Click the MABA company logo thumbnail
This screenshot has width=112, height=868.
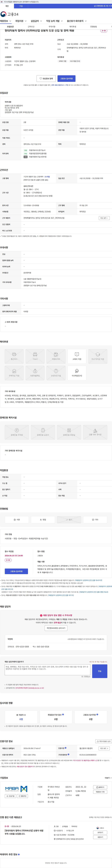point(16,789)
